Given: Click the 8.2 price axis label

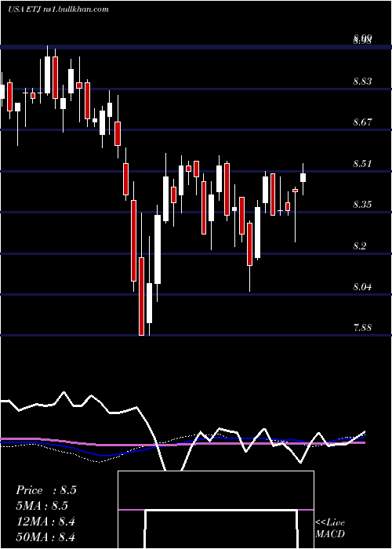Looking at the screenshot, I should 359,245.
